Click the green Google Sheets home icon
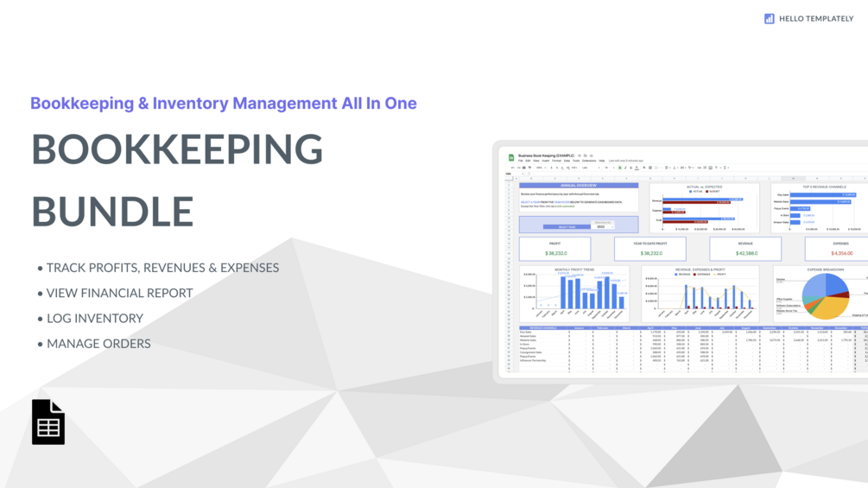 [511, 158]
